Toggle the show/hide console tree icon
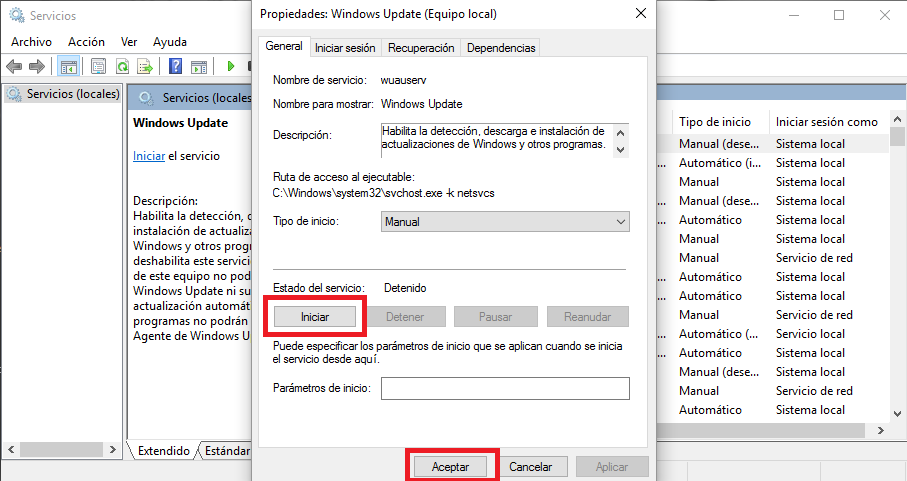Screen dimensions: 907x481 tap(69, 66)
